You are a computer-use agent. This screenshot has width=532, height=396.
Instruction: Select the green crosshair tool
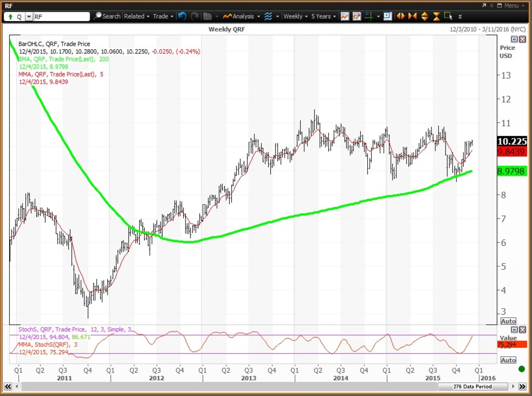point(368,16)
